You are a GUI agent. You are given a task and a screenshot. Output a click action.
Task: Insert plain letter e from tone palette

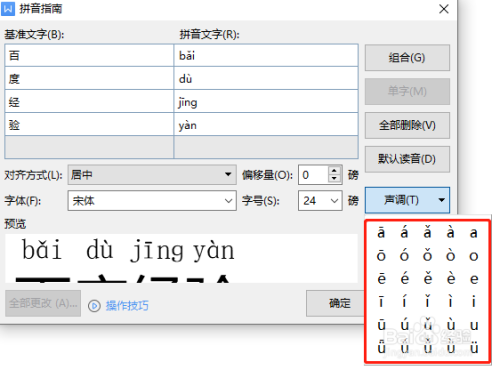click(474, 279)
